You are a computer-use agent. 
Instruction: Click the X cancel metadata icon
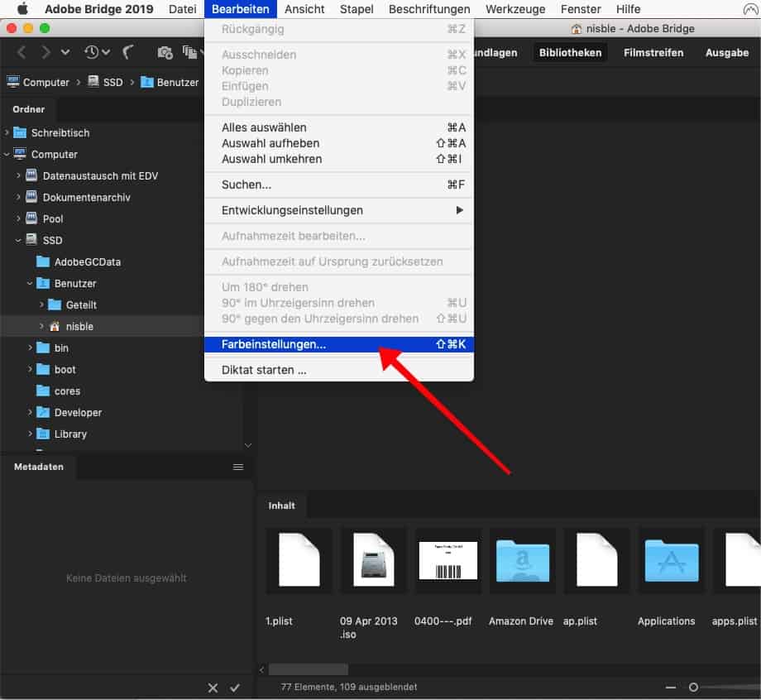pyautogui.click(x=213, y=688)
